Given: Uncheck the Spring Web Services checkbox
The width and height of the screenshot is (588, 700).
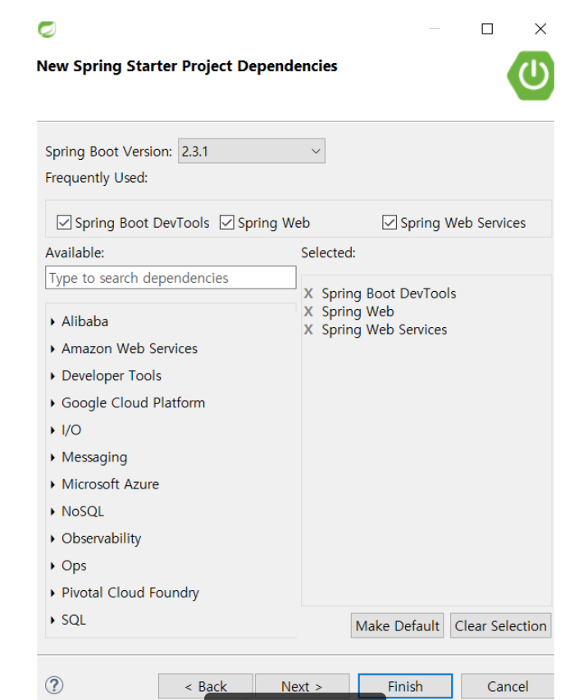Looking at the screenshot, I should click(390, 222).
